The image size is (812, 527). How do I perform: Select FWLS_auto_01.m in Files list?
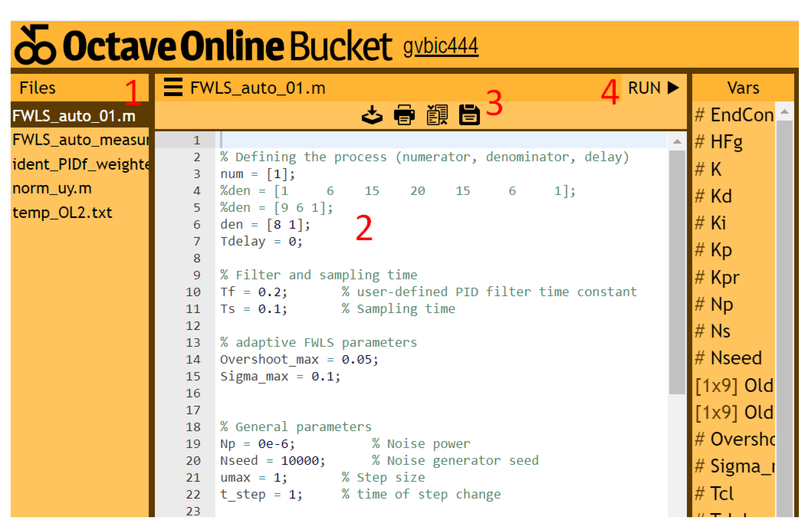coord(74,116)
